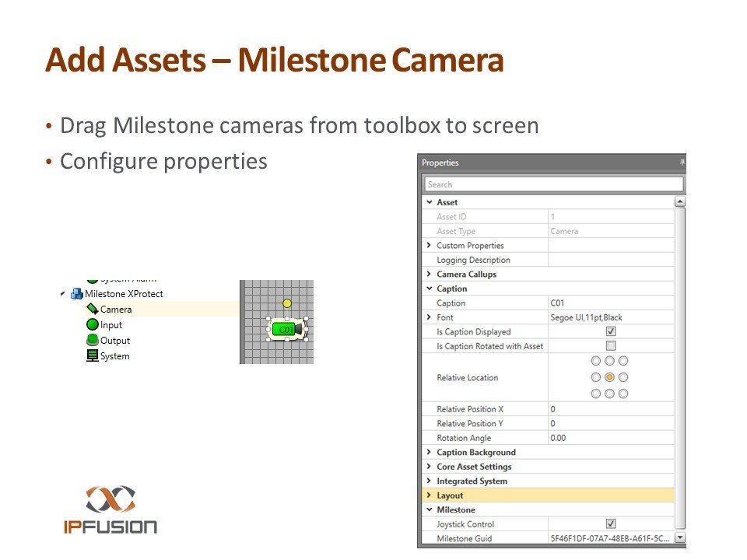The image size is (747, 560).
Task: Select bottom-right Relative Location radio
Action: [623, 394]
